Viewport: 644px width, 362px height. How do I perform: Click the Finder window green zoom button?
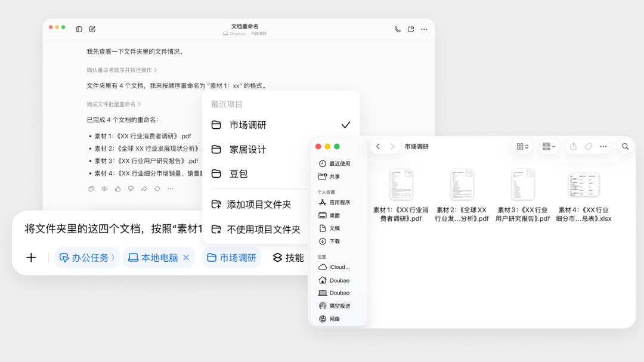coord(337,146)
